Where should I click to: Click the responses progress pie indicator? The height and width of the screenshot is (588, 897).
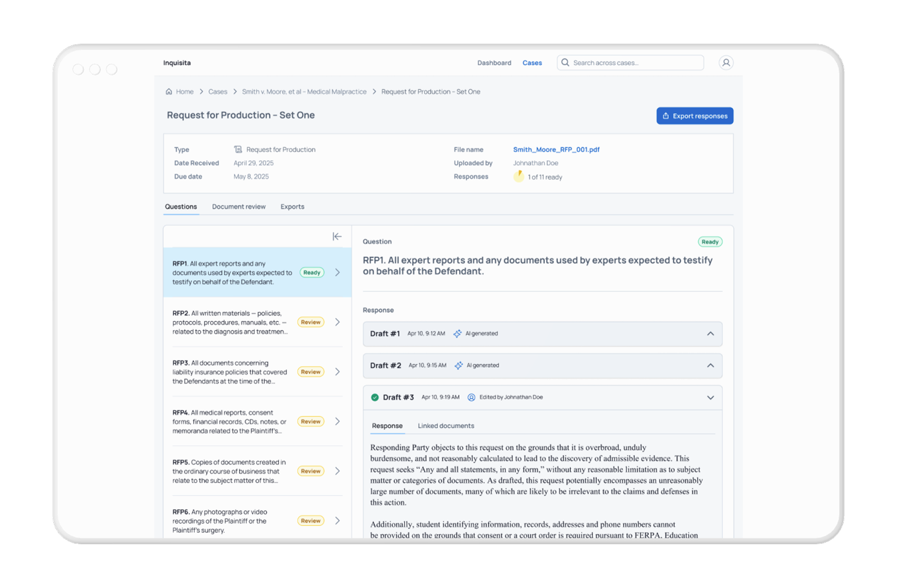[519, 177]
